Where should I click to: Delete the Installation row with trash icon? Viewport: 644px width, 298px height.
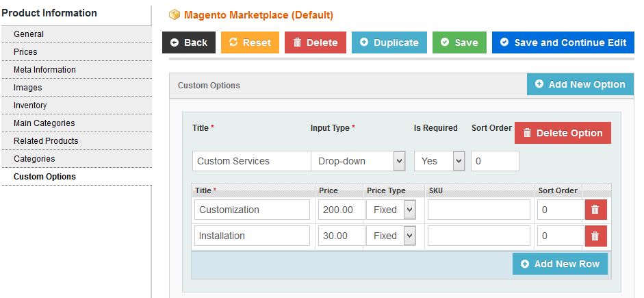click(595, 236)
